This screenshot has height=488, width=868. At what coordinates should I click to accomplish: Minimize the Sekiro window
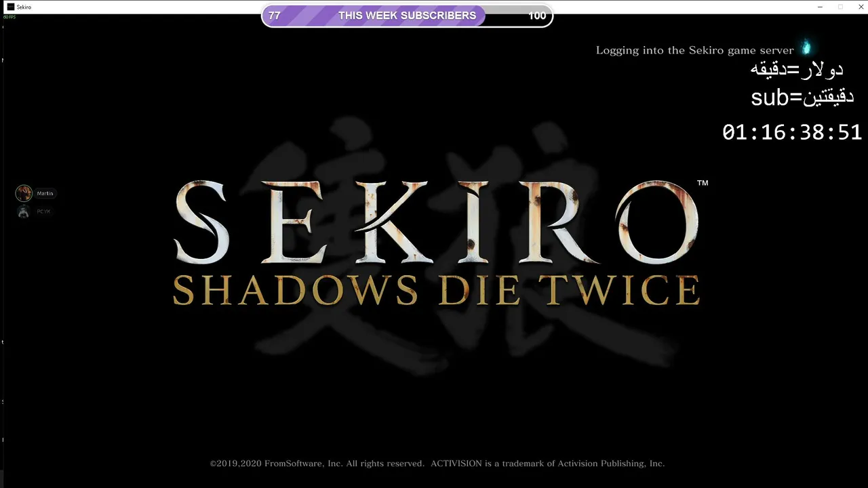tap(820, 7)
